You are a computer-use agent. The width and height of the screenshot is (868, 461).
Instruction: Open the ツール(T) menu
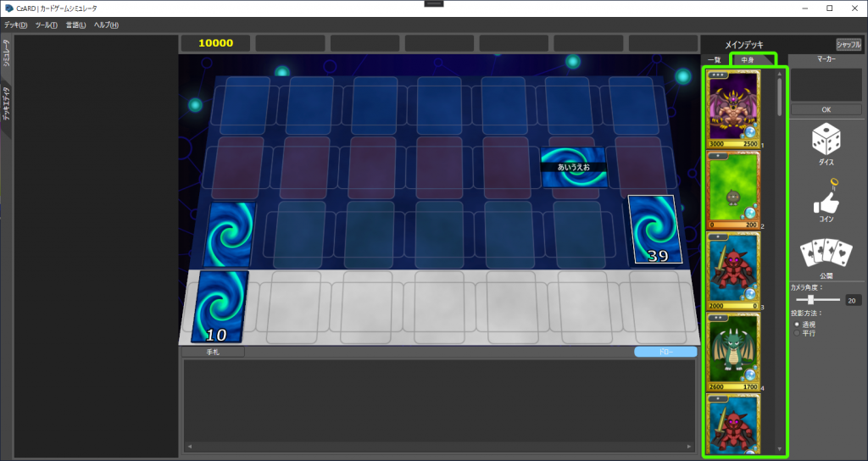click(46, 25)
